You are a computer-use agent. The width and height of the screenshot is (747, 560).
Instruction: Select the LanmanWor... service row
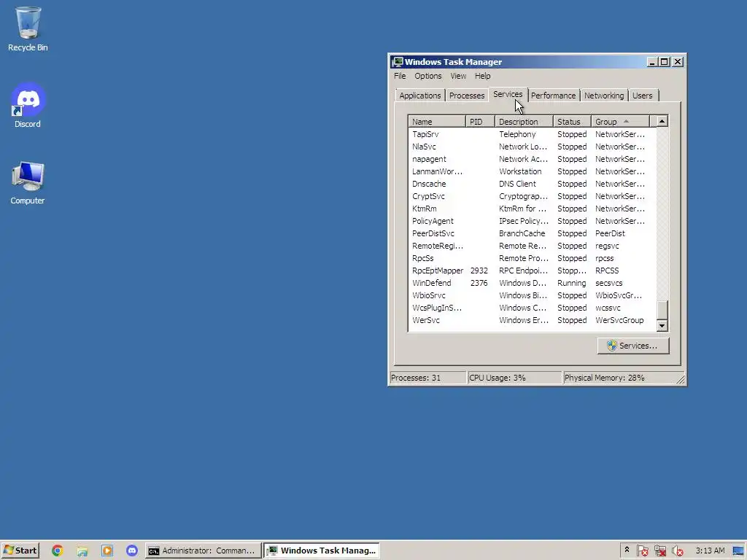[x=532, y=171]
